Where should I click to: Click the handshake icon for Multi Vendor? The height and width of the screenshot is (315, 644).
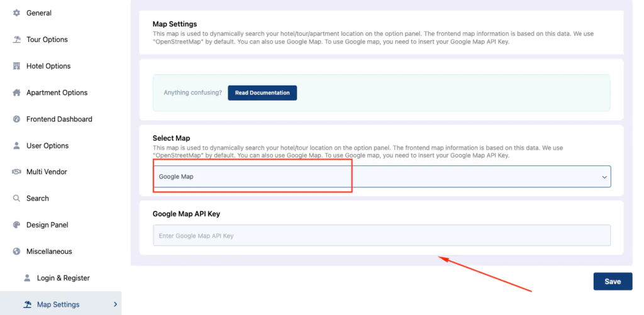[16, 172]
